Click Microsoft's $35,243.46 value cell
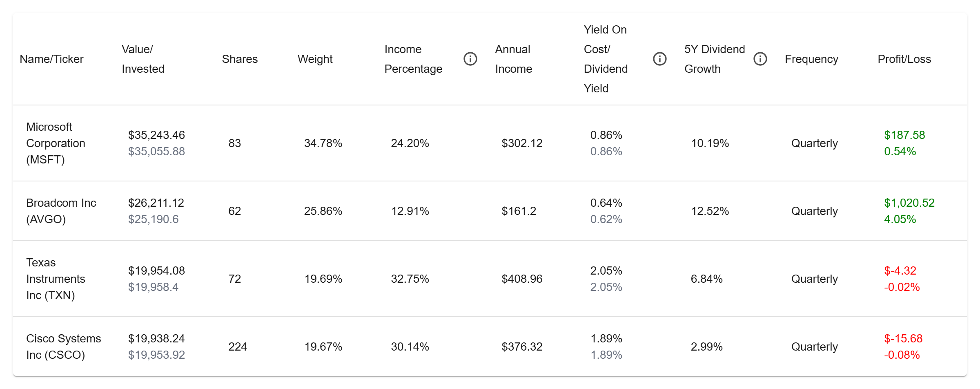980x389 pixels. point(156,135)
